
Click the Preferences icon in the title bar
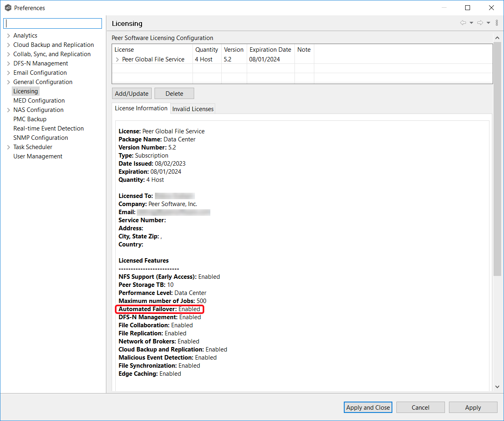[8, 8]
